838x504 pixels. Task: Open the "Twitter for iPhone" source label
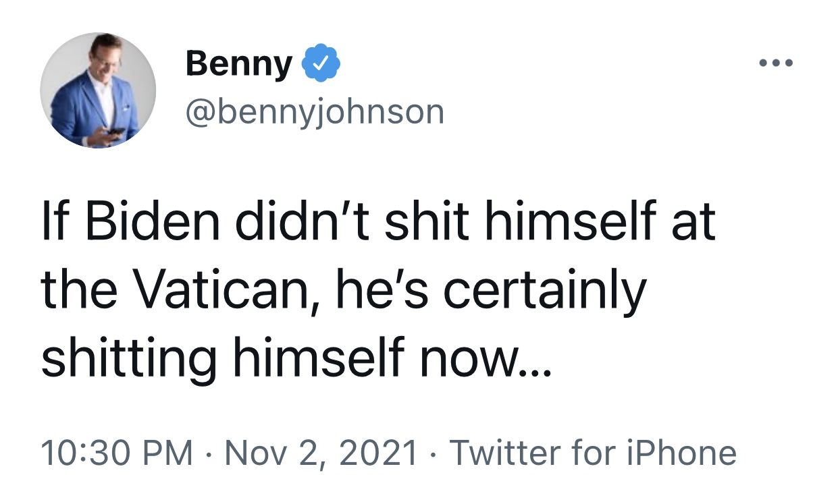point(592,453)
